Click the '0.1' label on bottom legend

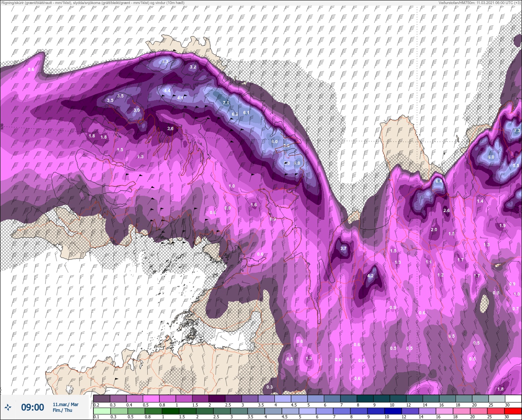pos(96,417)
